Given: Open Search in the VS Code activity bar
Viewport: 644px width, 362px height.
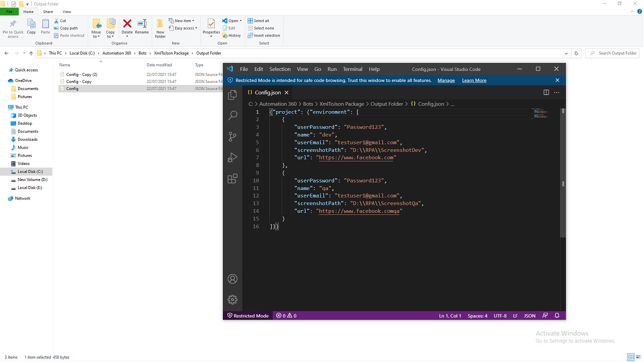Looking at the screenshot, I should (232, 115).
